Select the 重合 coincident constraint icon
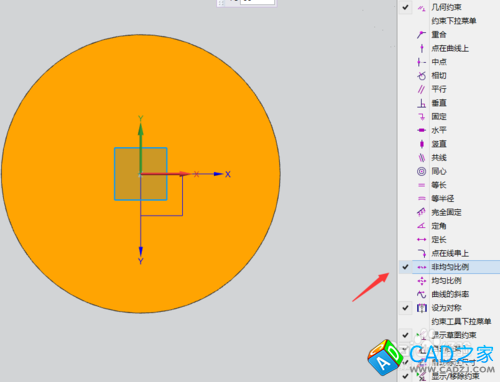 coord(421,35)
